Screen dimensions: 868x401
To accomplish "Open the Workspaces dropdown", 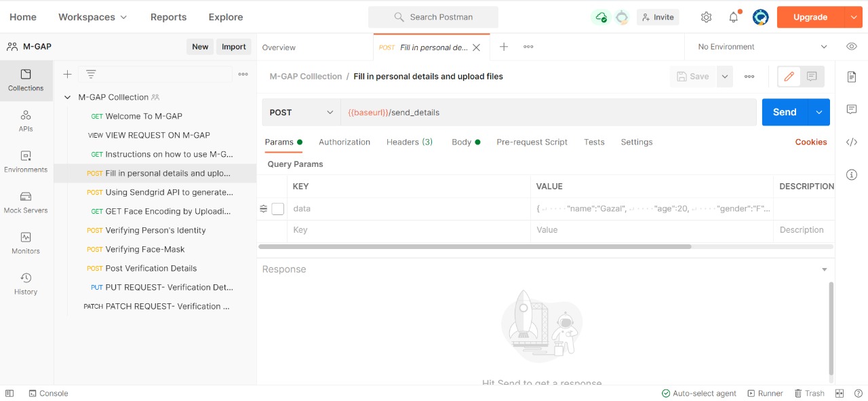I will coord(92,17).
